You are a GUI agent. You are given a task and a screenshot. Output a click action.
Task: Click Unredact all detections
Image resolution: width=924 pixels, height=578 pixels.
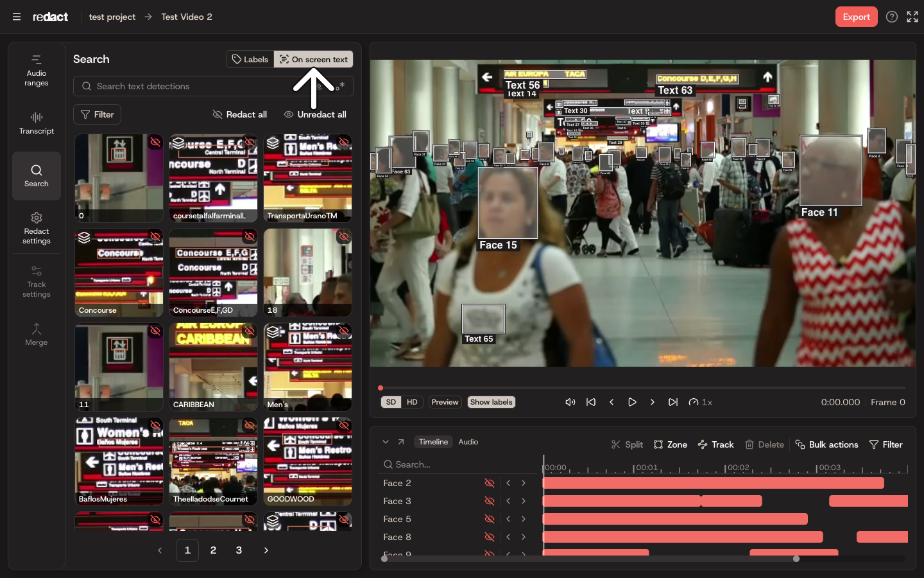click(x=315, y=114)
